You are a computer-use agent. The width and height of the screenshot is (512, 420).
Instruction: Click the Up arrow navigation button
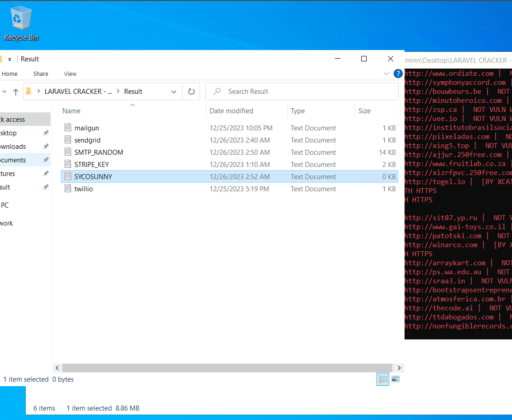16,92
